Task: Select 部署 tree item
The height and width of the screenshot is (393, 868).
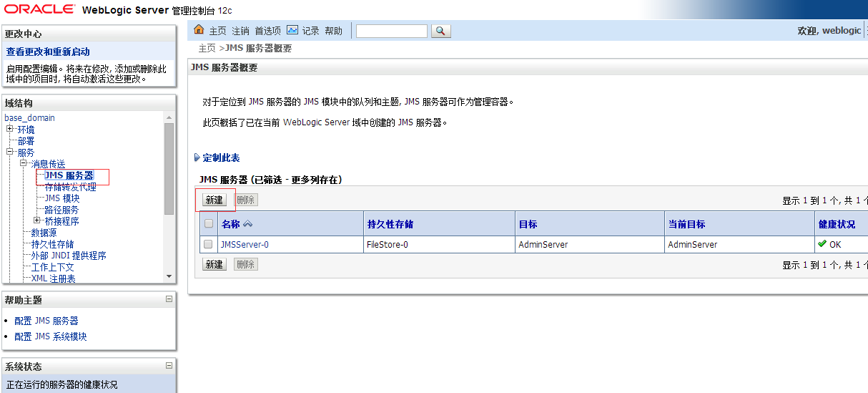Action: click(x=26, y=141)
